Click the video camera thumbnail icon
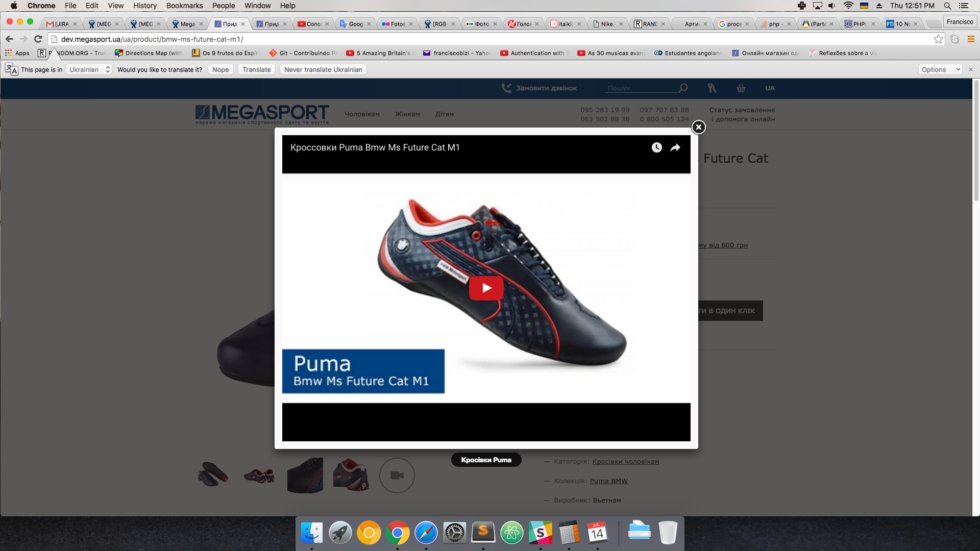This screenshot has height=551, width=980. point(397,475)
